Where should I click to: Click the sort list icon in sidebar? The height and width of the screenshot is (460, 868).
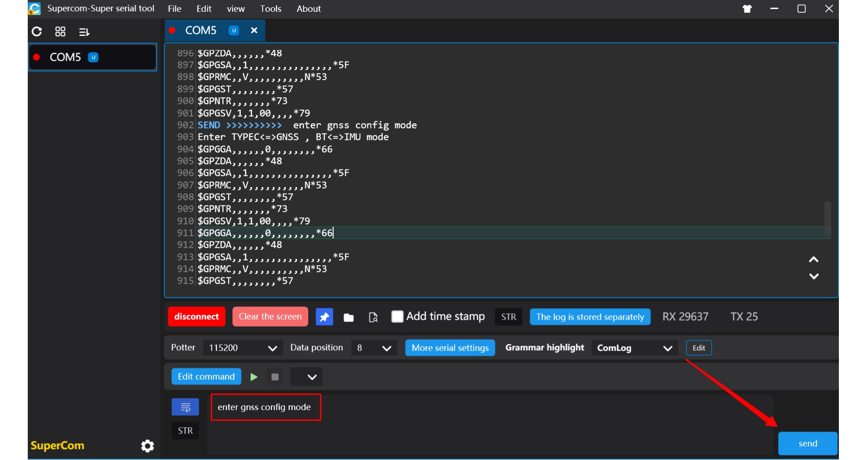point(84,32)
